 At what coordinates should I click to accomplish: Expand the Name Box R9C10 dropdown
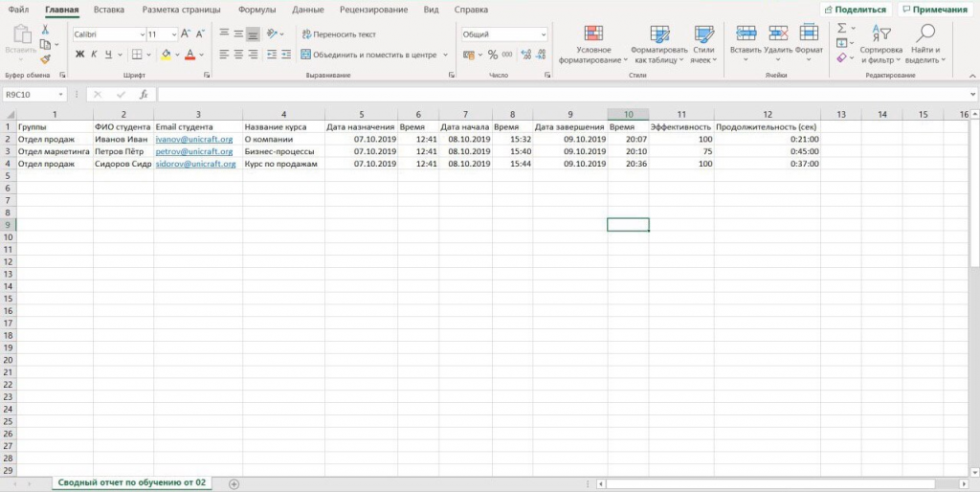click(60, 95)
